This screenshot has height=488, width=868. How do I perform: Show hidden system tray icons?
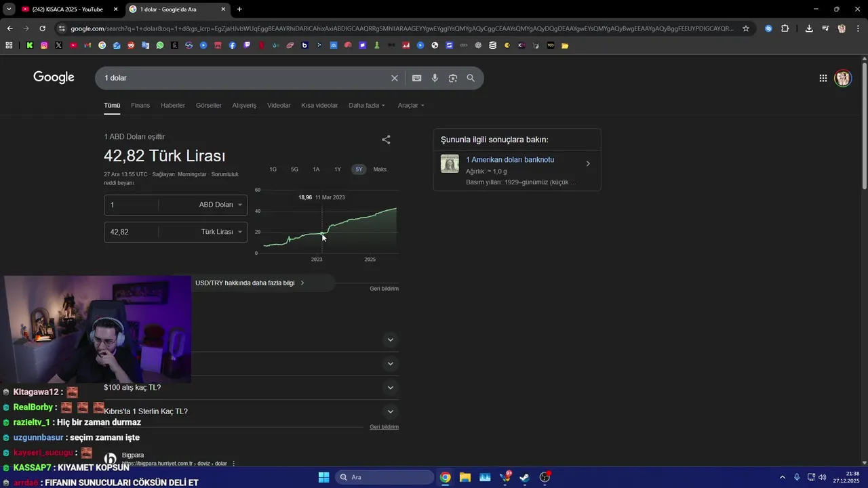click(x=782, y=477)
